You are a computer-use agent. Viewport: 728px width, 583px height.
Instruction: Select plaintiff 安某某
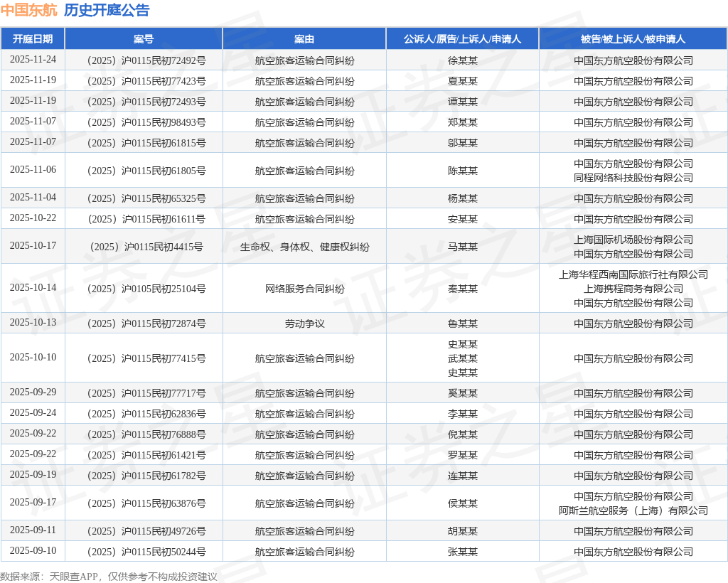462,219
